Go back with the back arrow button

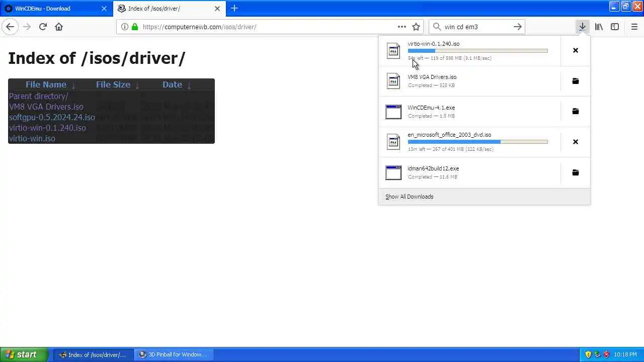pyautogui.click(x=10, y=27)
